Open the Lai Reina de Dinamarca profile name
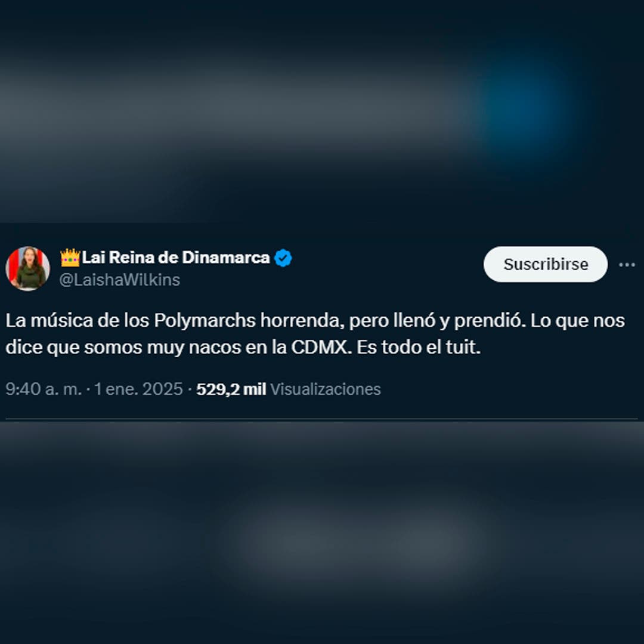 click(x=176, y=258)
